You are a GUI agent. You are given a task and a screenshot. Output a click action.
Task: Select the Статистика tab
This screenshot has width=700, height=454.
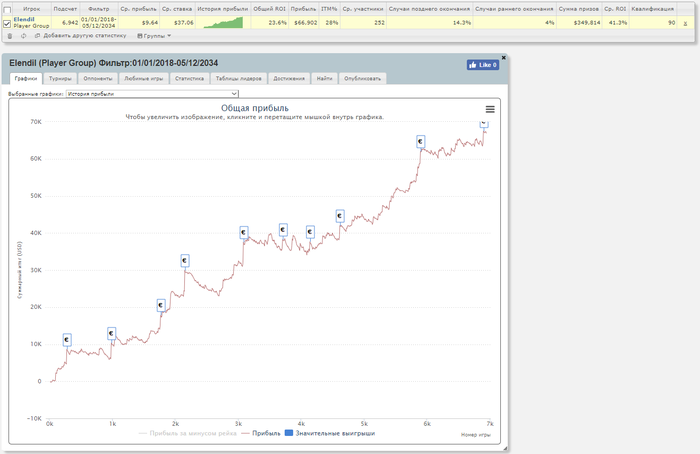tap(189, 79)
